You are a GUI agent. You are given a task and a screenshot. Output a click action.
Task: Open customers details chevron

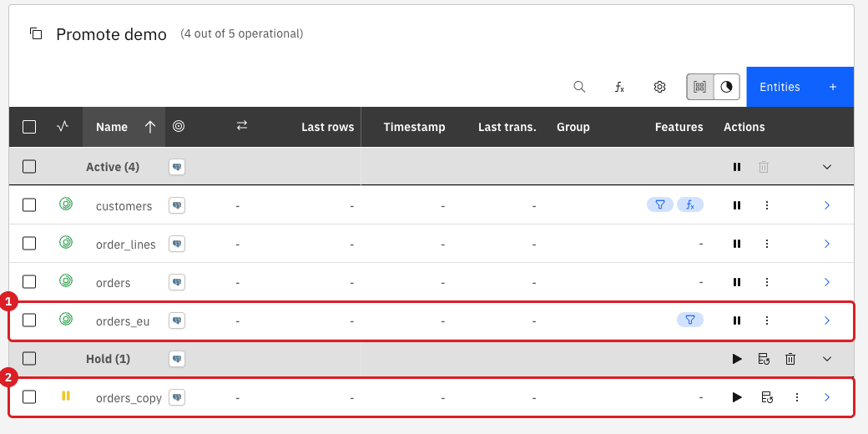827,205
